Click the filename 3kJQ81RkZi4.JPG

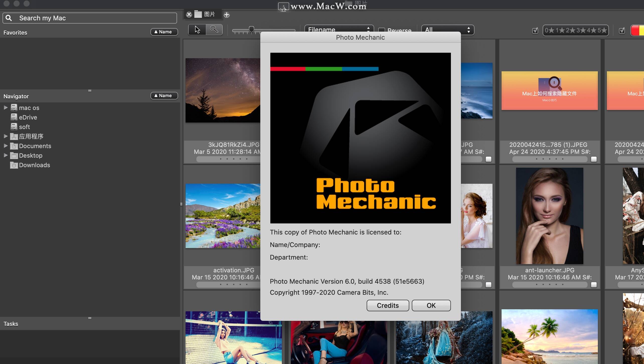[x=234, y=145]
